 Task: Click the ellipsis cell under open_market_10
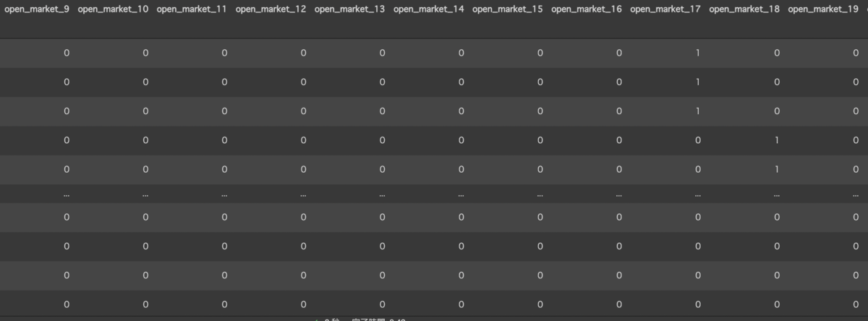145,194
